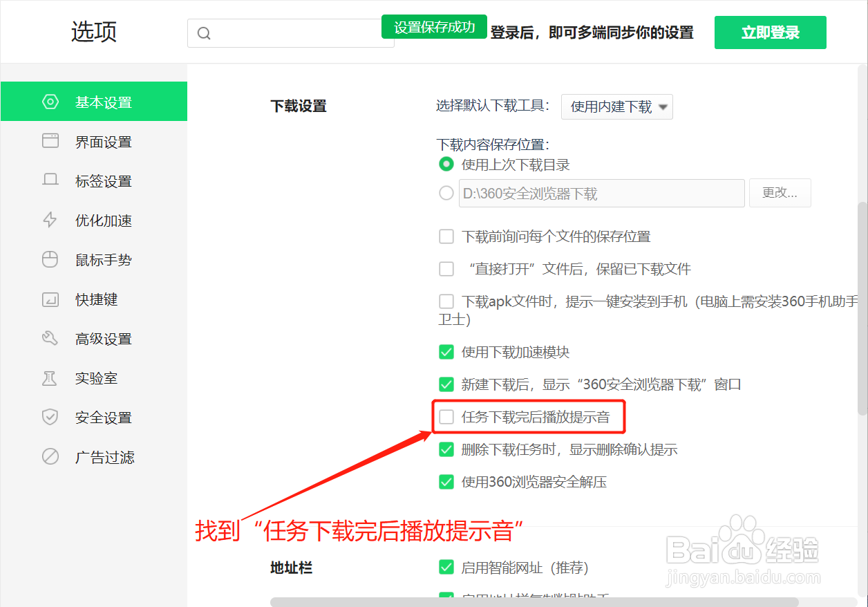Screen dimensions: 868x607
Task: Click the search magnifier icon
Action: coord(204,33)
